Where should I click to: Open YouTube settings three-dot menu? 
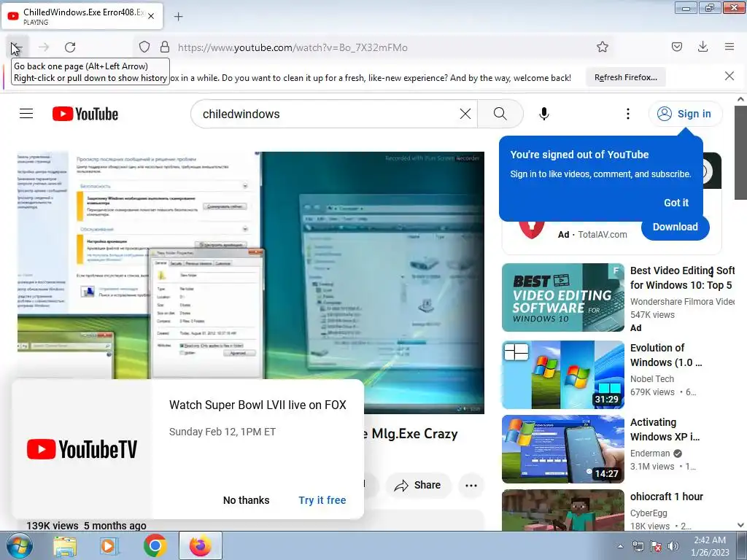coord(628,114)
